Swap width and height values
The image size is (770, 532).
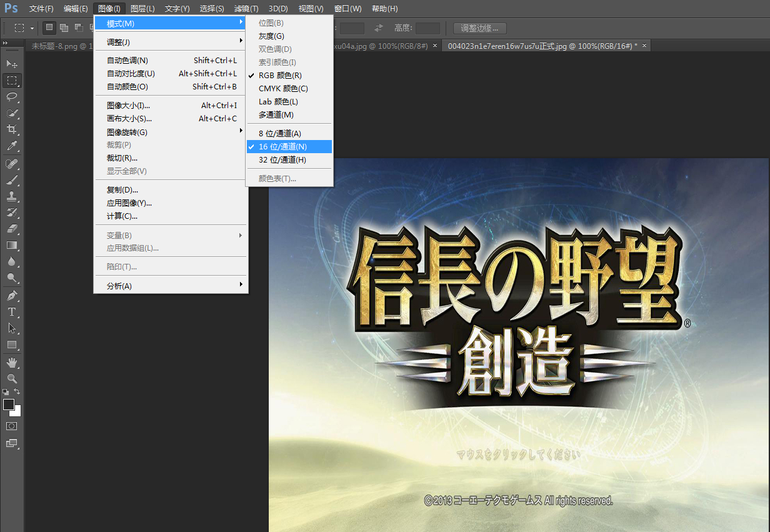tap(379, 28)
